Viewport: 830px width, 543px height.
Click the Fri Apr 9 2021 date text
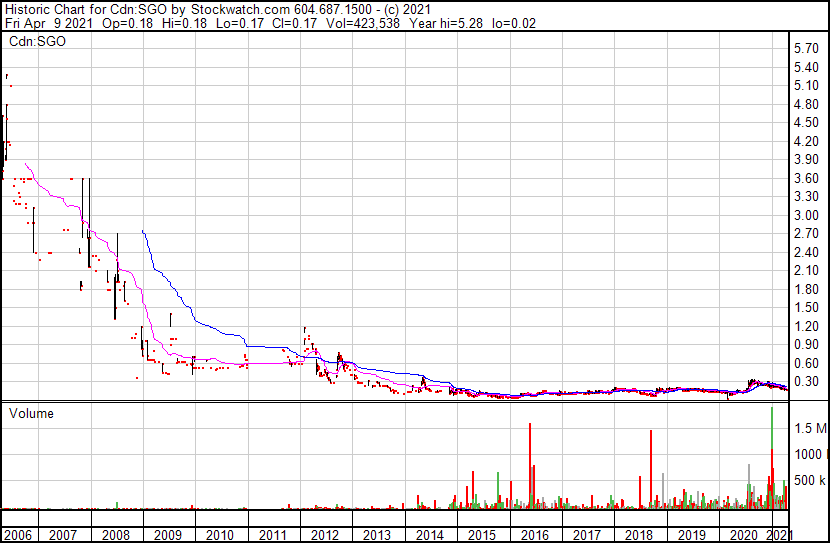coord(49,23)
